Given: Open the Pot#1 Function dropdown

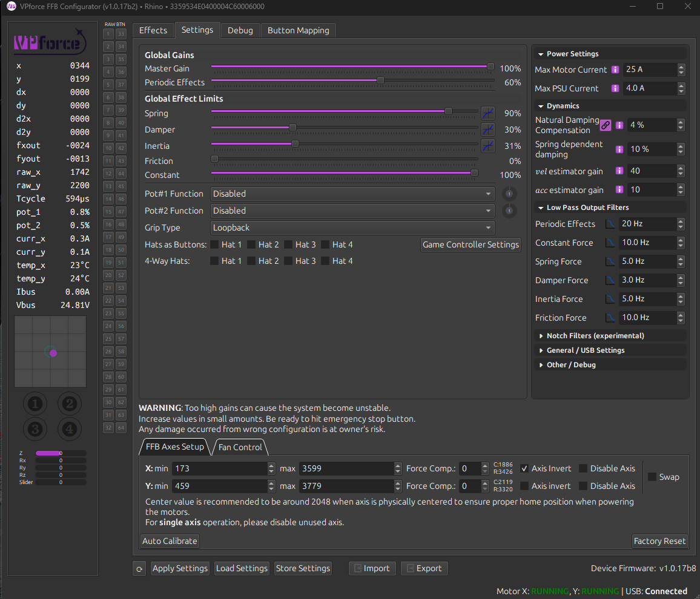Looking at the screenshot, I should click(352, 194).
